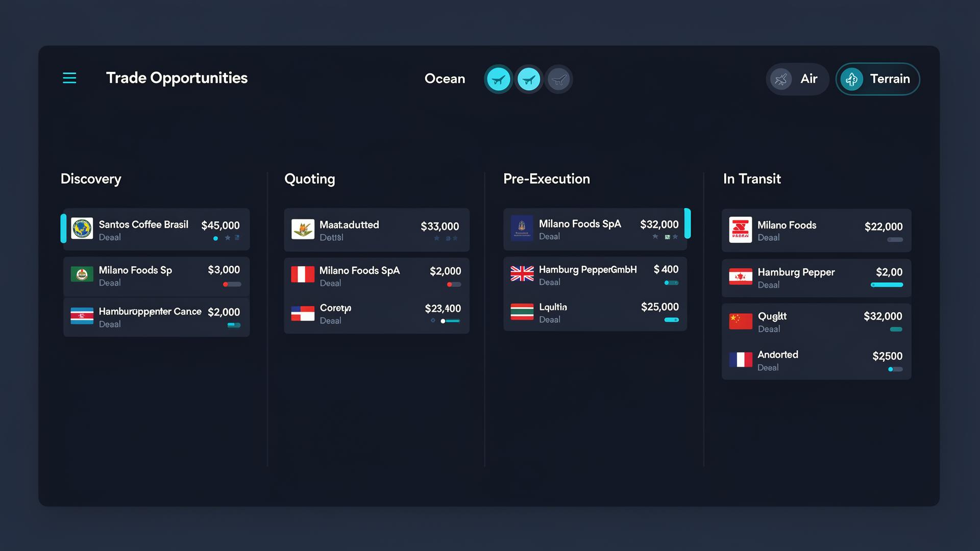
Task: Click the Coretyp deal progress slider
Action: [450, 321]
